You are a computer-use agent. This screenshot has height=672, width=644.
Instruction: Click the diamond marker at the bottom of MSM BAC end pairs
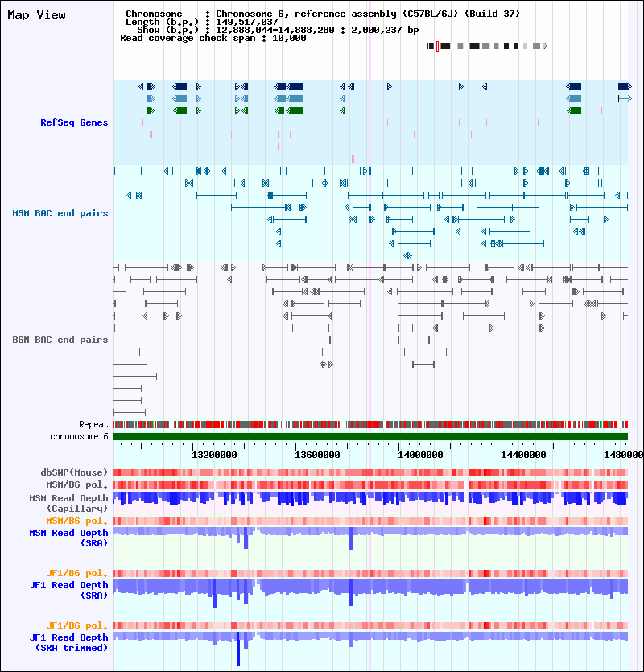[408, 255]
